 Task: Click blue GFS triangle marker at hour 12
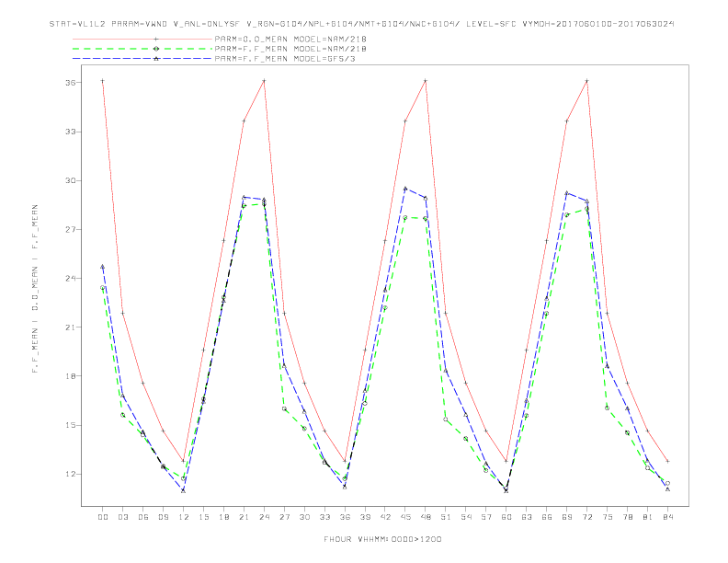coord(184,490)
